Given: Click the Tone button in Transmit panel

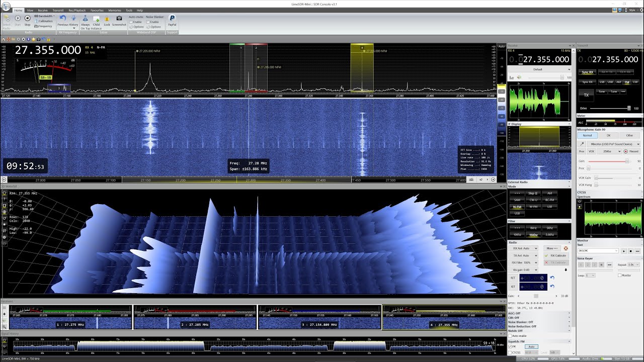Looking at the screenshot, I should (x=602, y=92).
